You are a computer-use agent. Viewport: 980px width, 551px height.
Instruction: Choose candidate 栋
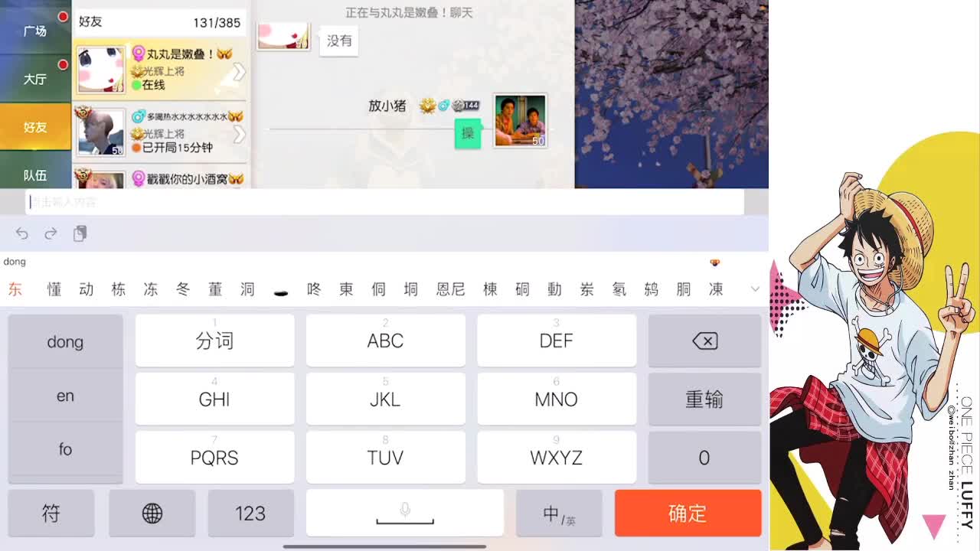[x=119, y=289]
